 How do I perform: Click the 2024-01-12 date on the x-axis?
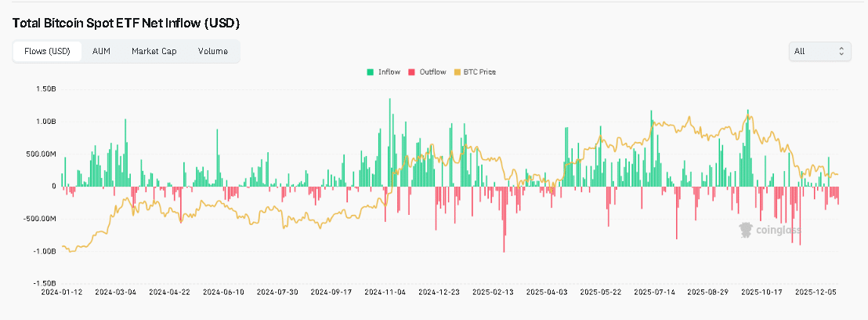tap(61, 291)
